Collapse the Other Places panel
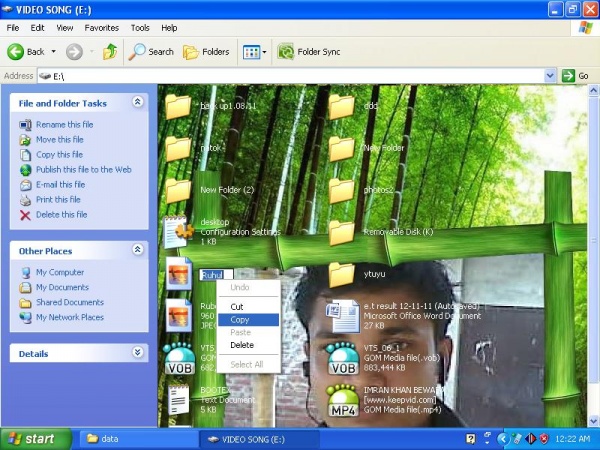Screen dimensions: 600x450 pos(138,251)
